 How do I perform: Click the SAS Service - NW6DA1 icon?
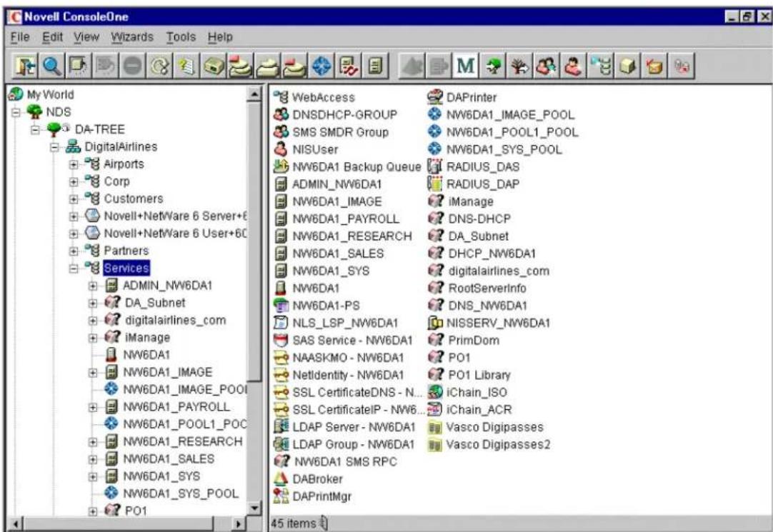281,341
